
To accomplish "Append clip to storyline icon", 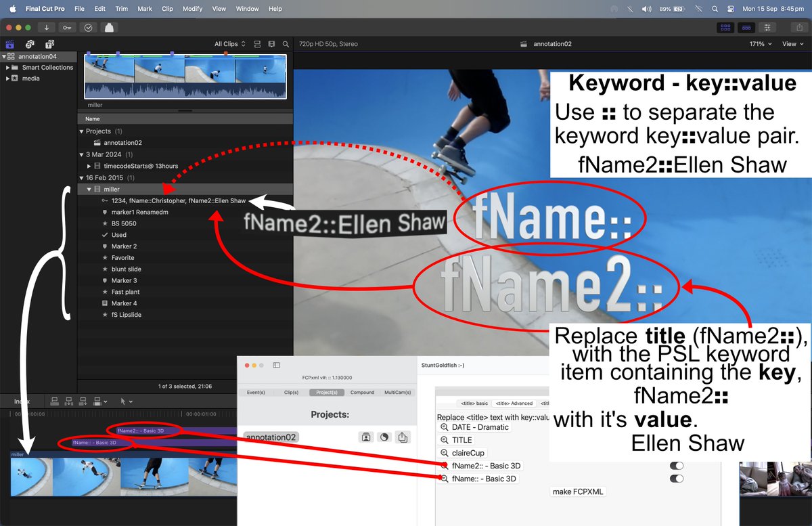I will [x=83, y=401].
